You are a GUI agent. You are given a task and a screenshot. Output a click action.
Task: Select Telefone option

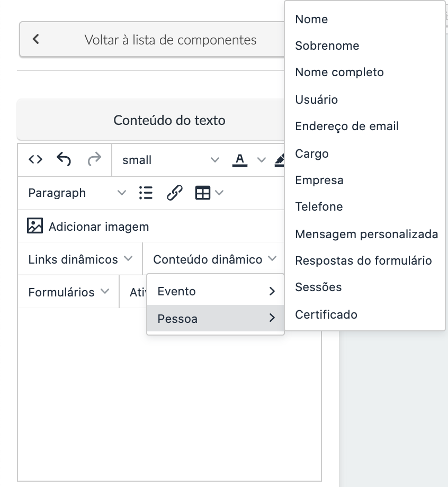click(365, 206)
